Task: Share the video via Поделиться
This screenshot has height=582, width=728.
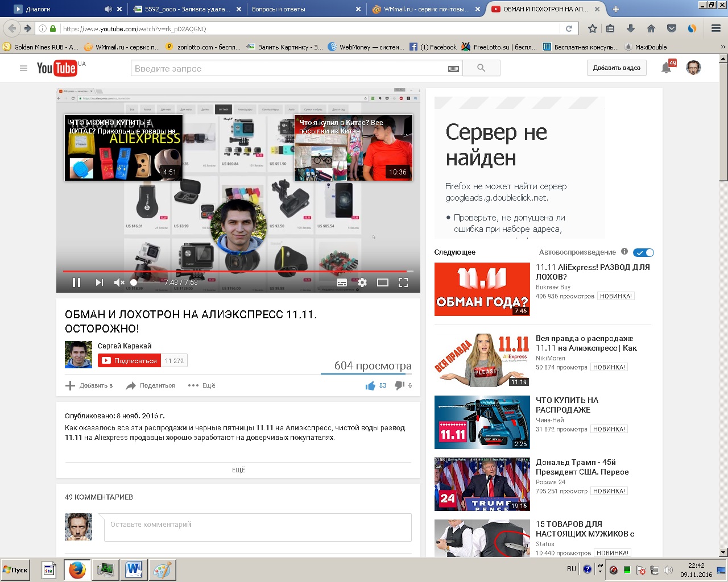Action: coord(150,385)
